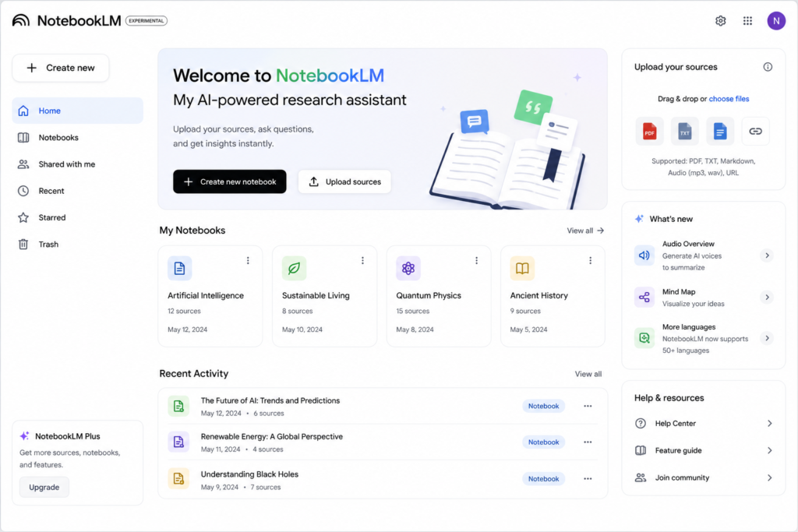Open Shared with me in the sidebar
This screenshot has width=798, height=532.
(77, 164)
